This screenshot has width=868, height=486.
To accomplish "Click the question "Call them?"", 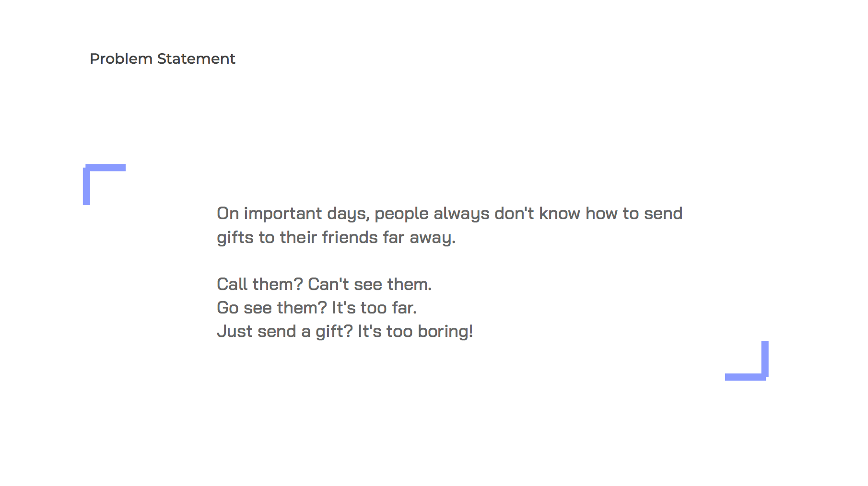I will coord(259,284).
